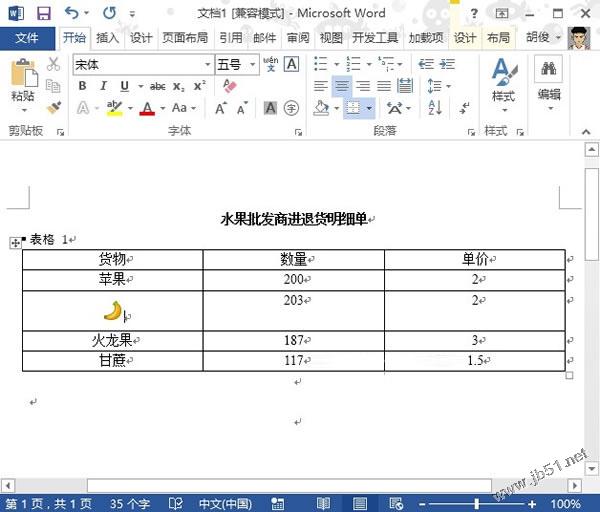
Task: Increase paragraph indent
Action: 447,64
